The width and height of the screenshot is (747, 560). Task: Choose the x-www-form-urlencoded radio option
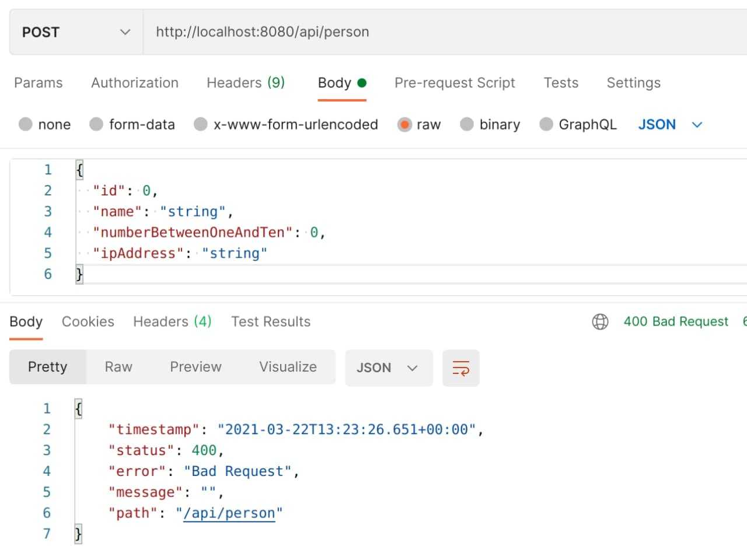(201, 124)
